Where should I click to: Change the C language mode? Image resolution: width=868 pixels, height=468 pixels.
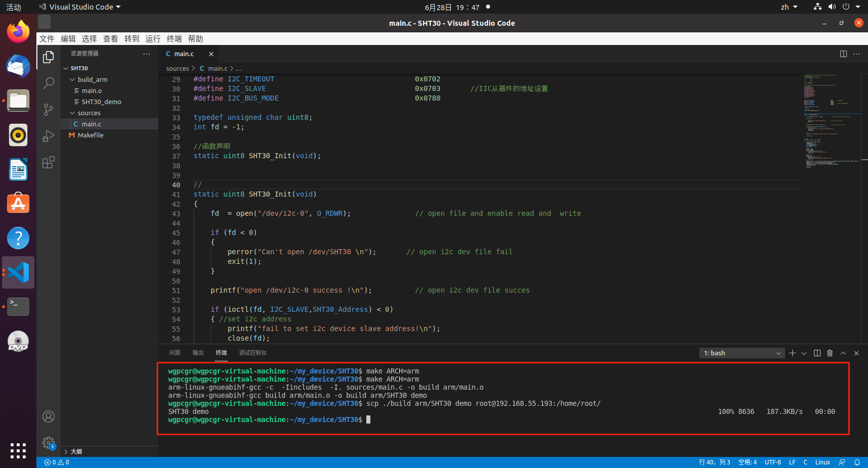pos(805,462)
